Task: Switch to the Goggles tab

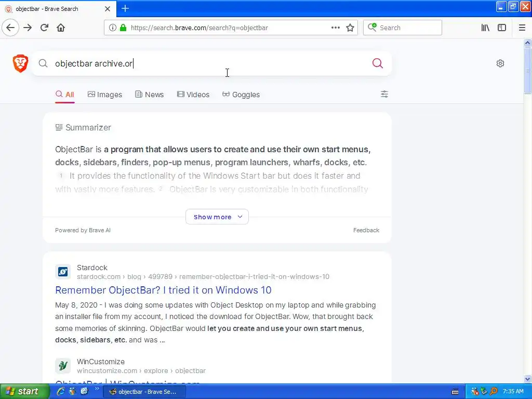Action: [x=241, y=95]
